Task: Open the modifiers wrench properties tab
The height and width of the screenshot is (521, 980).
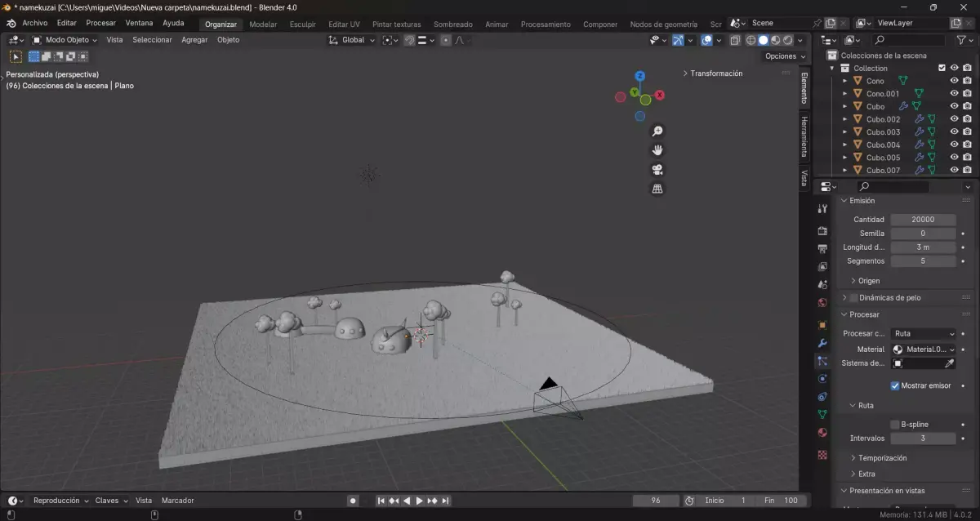Action: click(x=822, y=342)
